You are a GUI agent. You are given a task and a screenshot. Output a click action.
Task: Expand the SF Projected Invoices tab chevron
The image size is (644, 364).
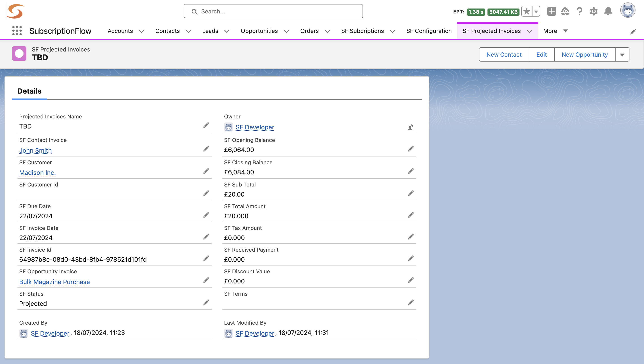coord(529,31)
